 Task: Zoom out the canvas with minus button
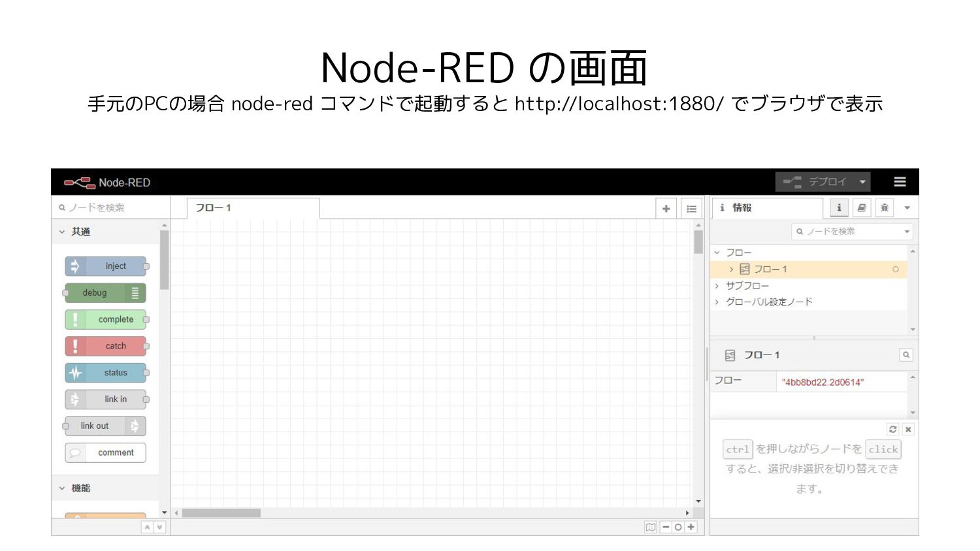[x=666, y=527]
